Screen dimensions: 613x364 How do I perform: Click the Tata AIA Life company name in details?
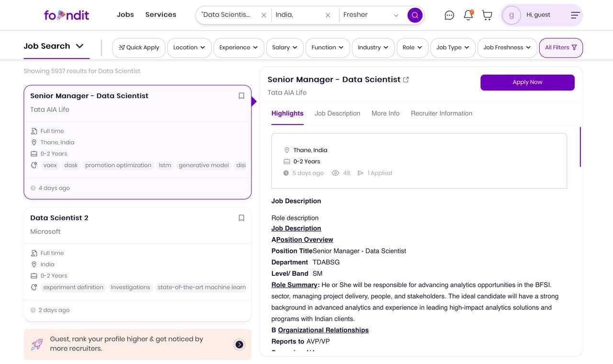pyautogui.click(x=287, y=93)
